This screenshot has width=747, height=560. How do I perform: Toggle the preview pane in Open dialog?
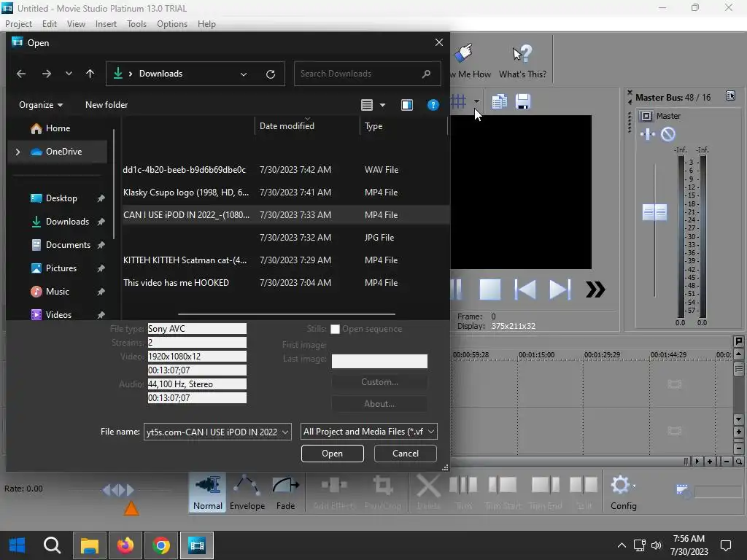pyautogui.click(x=407, y=105)
